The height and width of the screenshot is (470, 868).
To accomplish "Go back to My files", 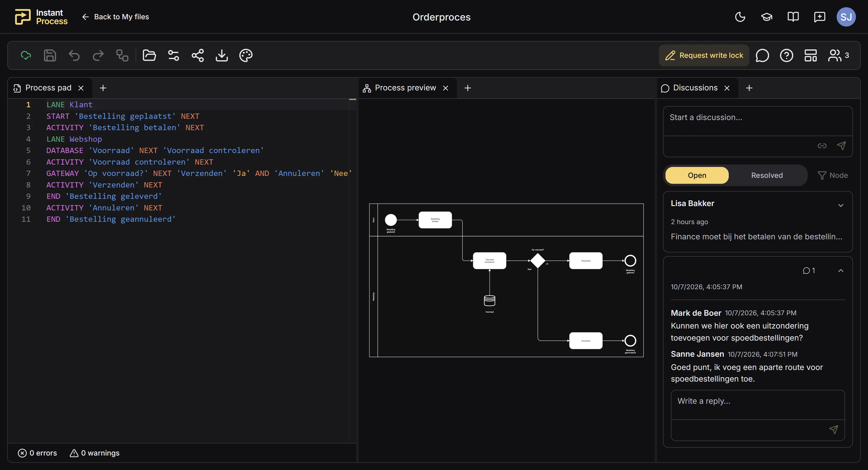I will (x=115, y=17).
